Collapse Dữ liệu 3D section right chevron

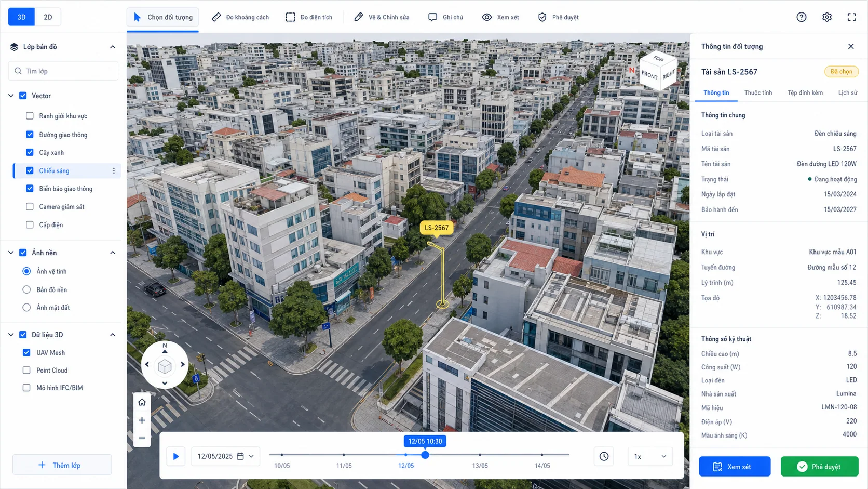point(113,335)
